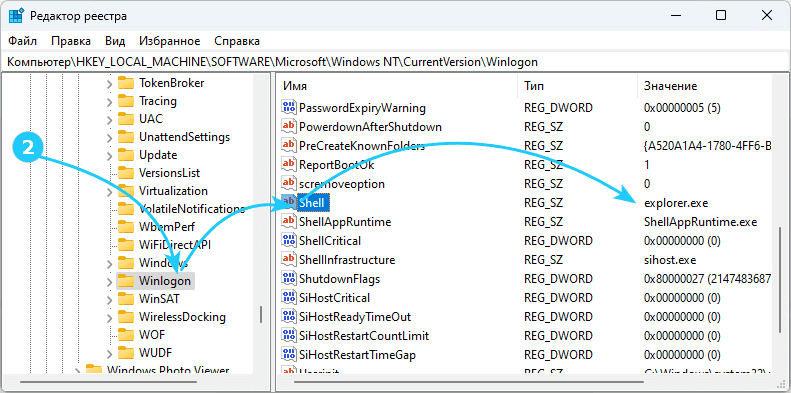This screenshot has height=393, width=791.
Task: Click the WUDF folder icon
Action: [125, 352]
